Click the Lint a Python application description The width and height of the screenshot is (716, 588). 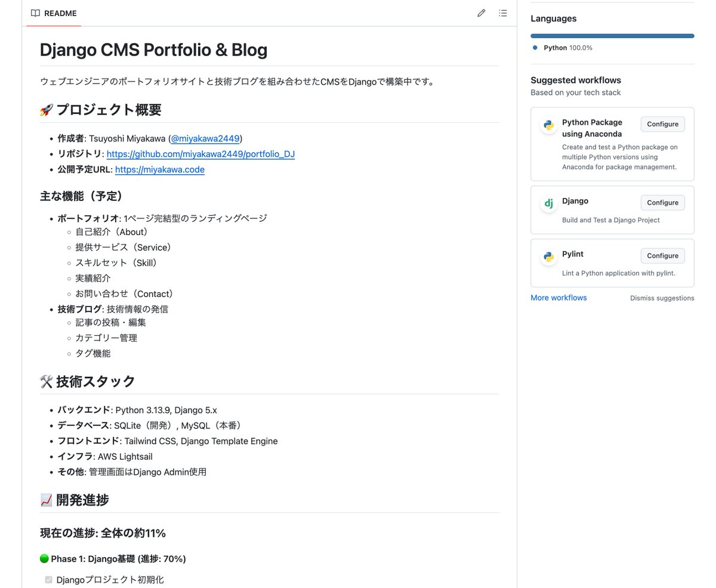pyautogui.click(x=619, y=273)
